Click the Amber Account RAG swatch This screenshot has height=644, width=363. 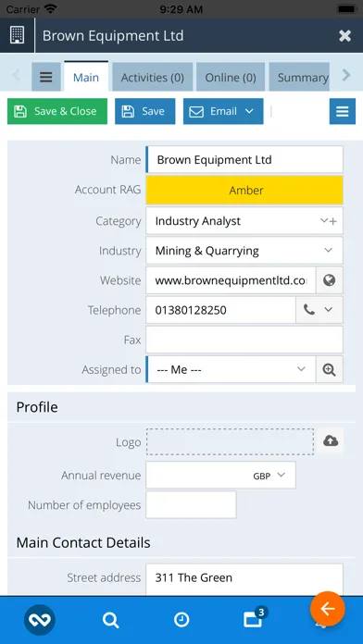click(244, 191)
